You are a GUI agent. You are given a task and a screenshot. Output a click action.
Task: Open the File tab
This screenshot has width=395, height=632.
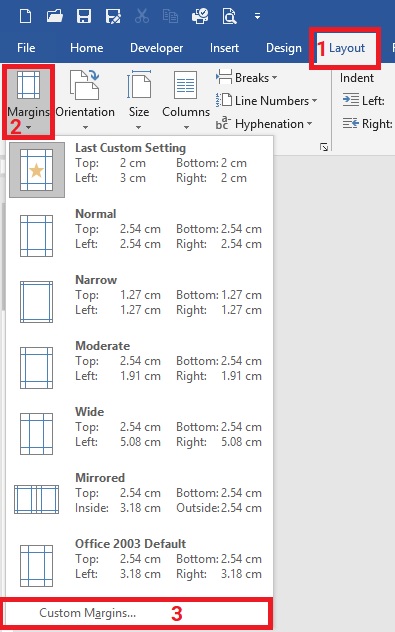26,48
